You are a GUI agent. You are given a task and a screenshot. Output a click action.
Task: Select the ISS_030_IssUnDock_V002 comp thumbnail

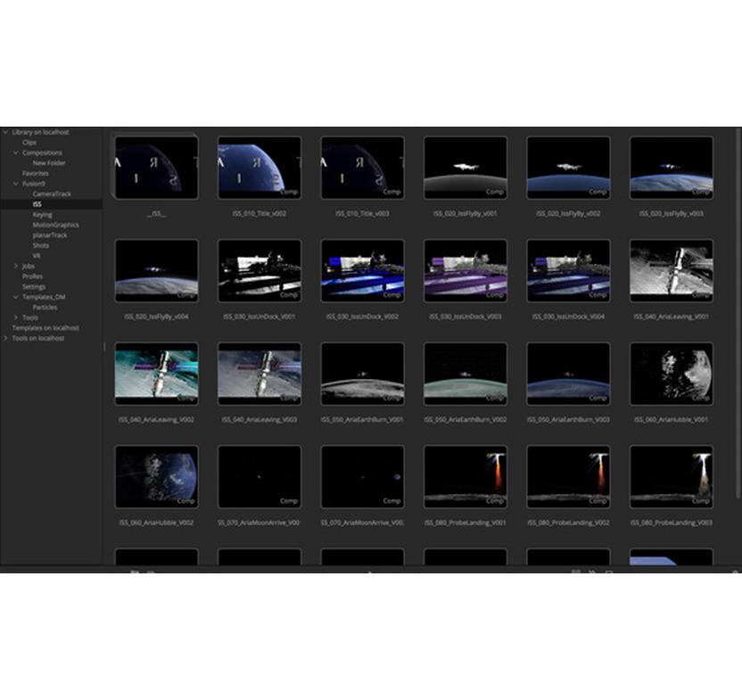click(362, 271)
